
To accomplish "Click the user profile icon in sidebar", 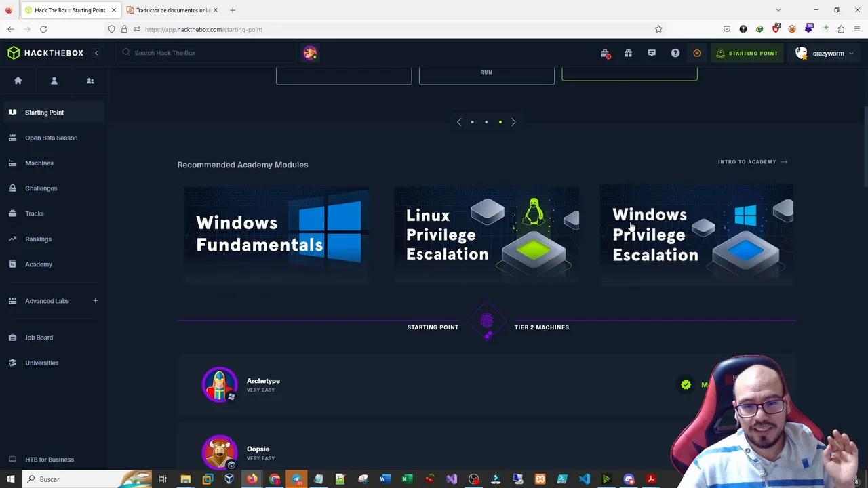I will point(54,81).
